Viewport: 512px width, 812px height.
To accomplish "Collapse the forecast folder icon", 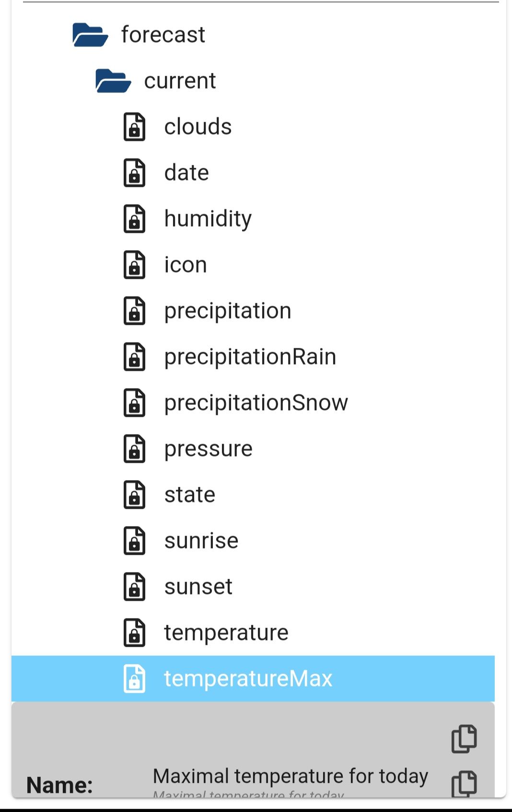I will point(90,35).
